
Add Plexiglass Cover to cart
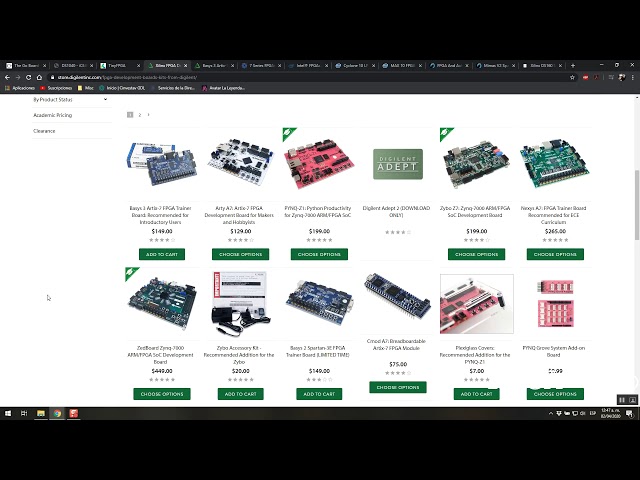click(476, 394)
